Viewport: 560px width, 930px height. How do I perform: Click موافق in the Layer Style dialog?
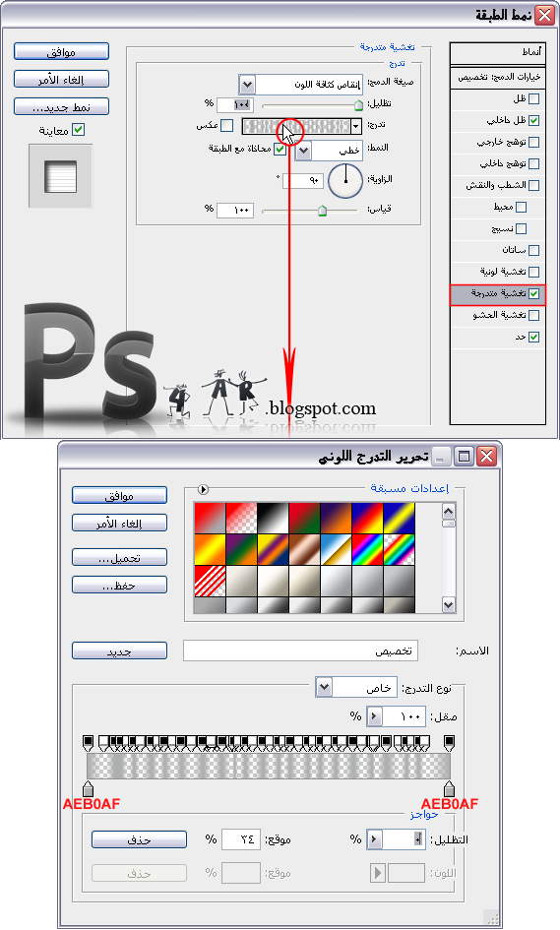point(61,51)
